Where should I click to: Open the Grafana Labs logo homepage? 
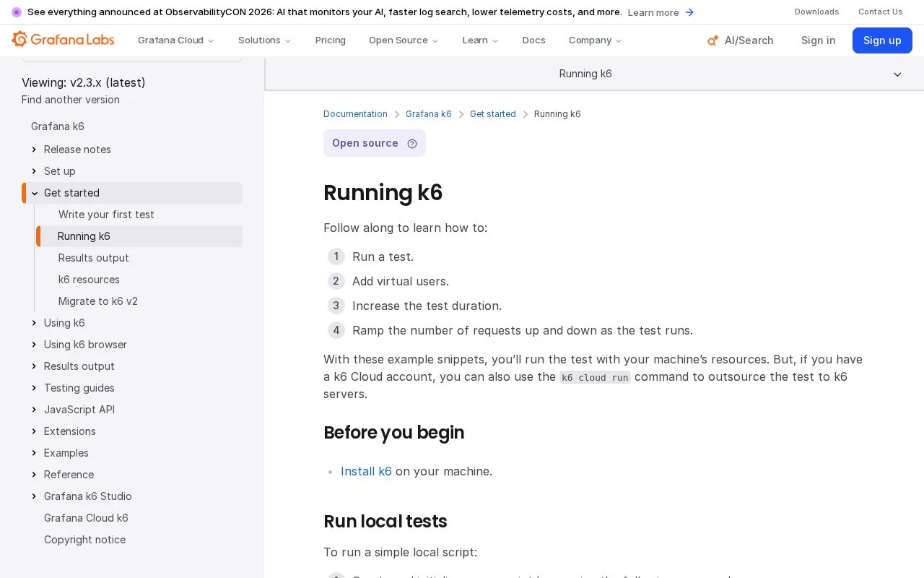tap(63, 40)
